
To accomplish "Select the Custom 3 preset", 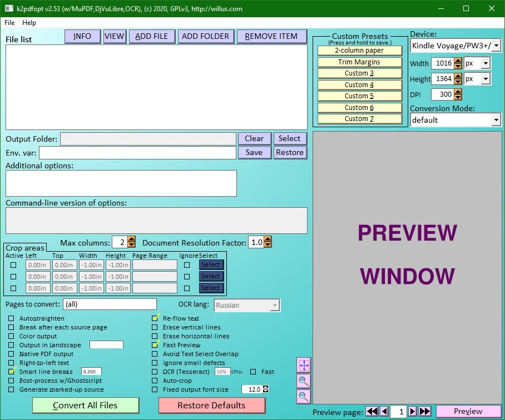I will pos(359,73).
